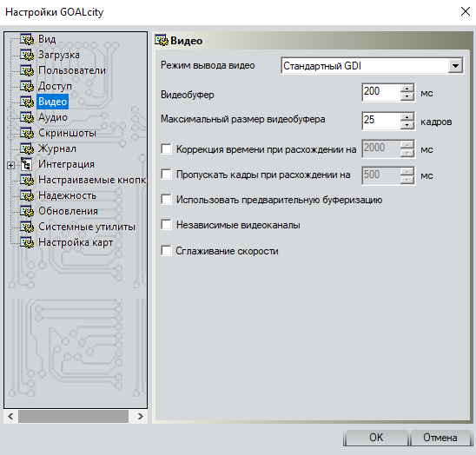Increase maximum videobuffer frames with up arrow

407,117
